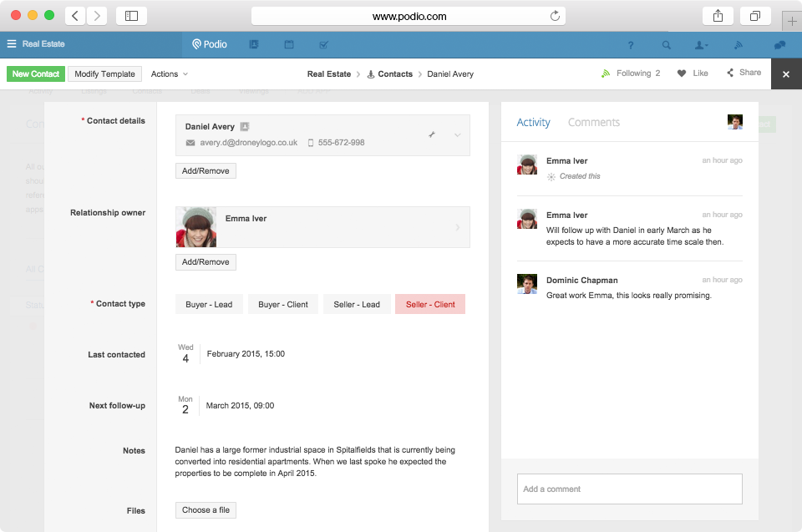This screenshot has width=802, height=532.
Task: Click the wrench icon on Daniel Avery card
Action: 432,134
